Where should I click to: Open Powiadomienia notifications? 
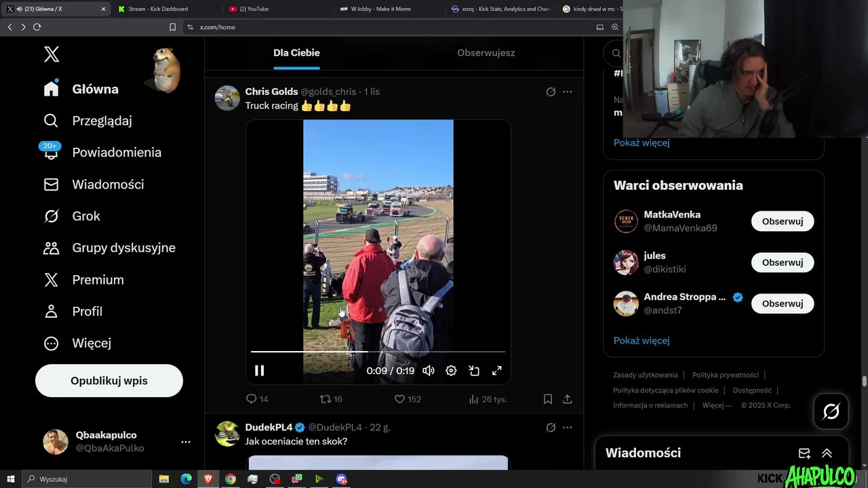tap(102, 152)
